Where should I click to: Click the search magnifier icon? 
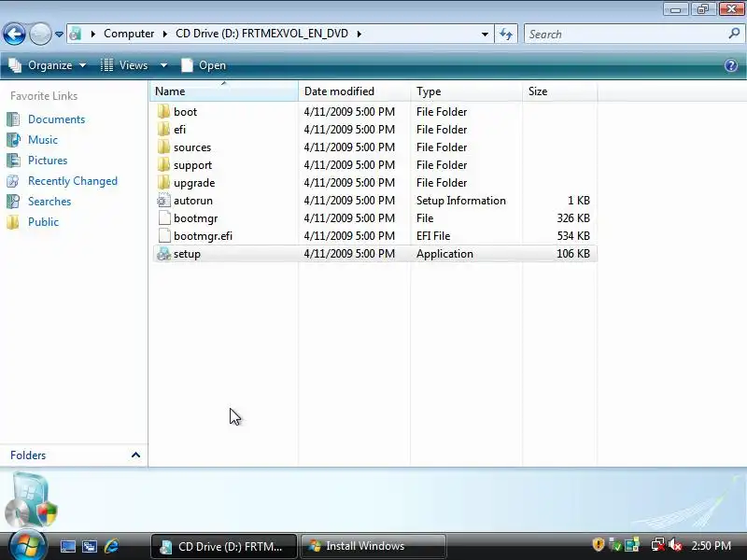point(734,34)
